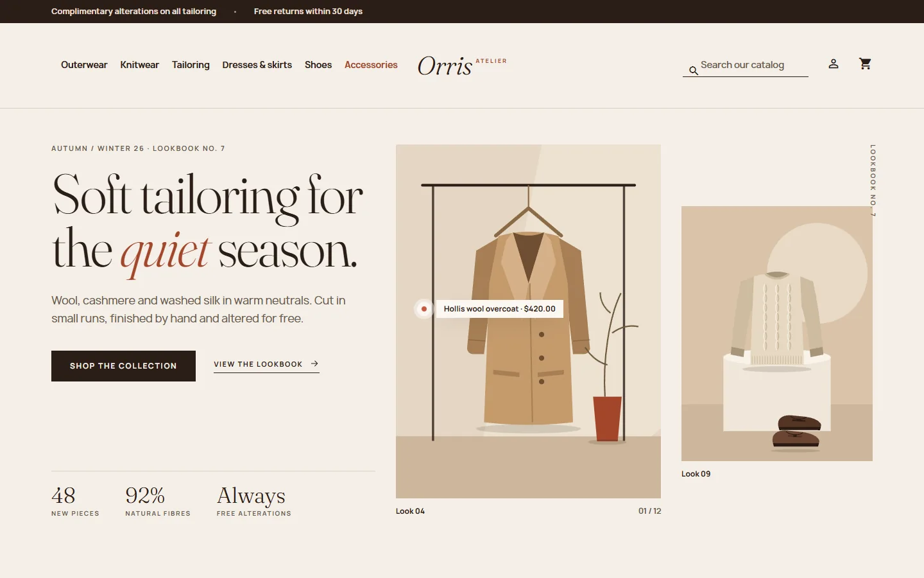Image resolution: width=924 pixels, height=578 pixels.
Task: Open the user account icon
Action: point(834,64)
